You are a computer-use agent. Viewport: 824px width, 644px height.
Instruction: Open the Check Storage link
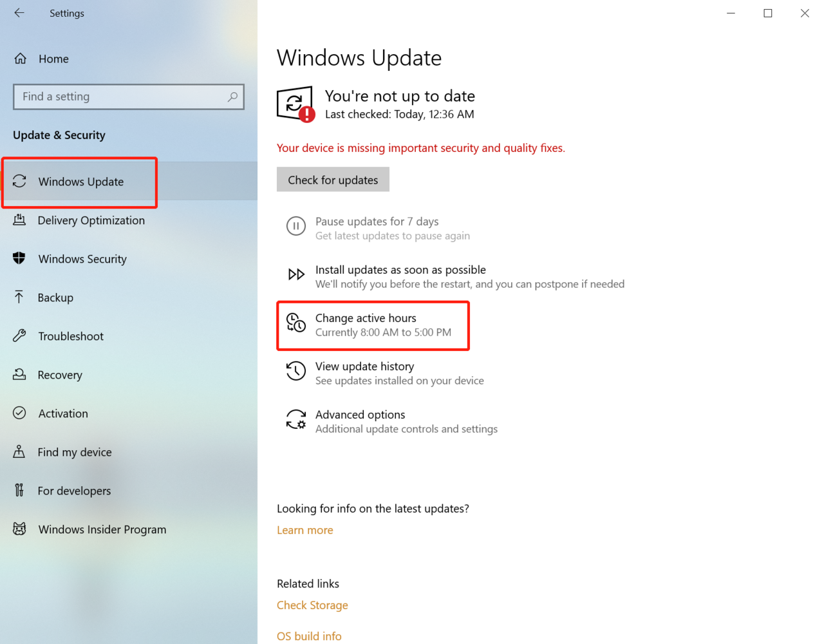(312, 605)
